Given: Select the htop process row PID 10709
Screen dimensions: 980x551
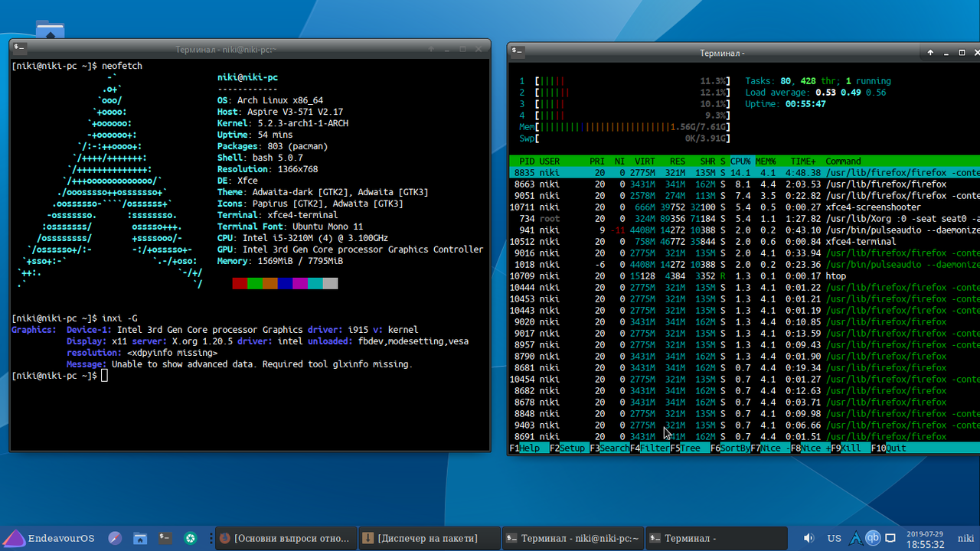Looking at the screenshot, I should point(744,276).
